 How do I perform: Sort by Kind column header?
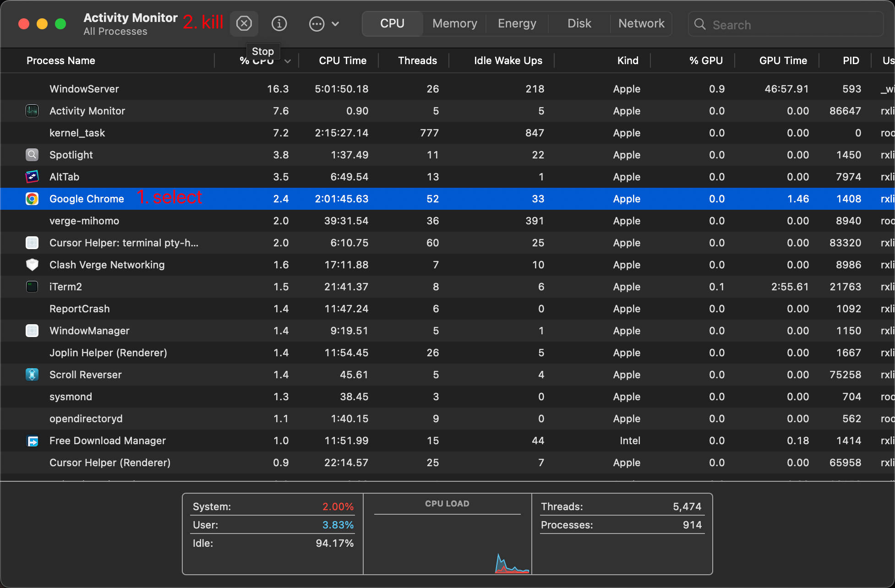(628, 60)
